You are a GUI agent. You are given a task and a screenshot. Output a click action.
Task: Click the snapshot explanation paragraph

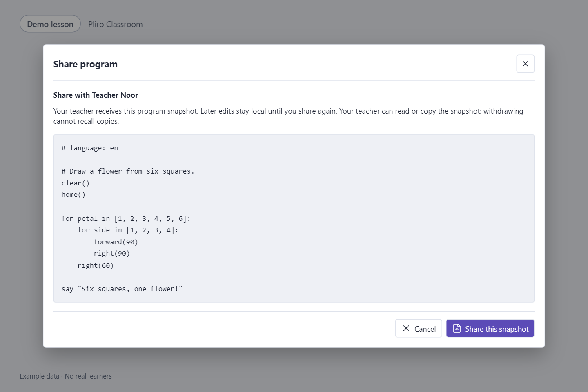pos(288,116)
